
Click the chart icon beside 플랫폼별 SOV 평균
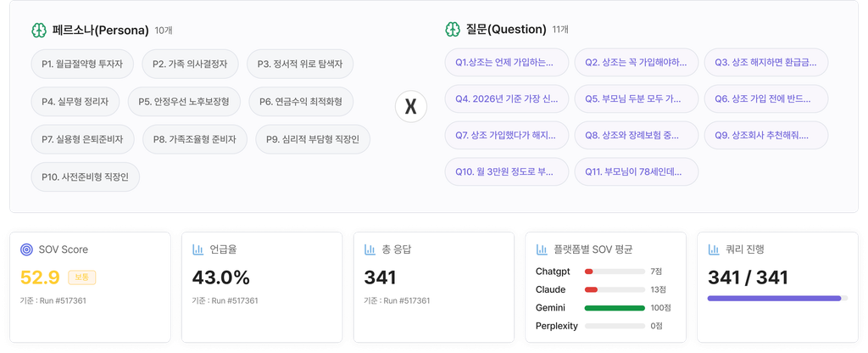pyautogui.click(x=542, y=249)
